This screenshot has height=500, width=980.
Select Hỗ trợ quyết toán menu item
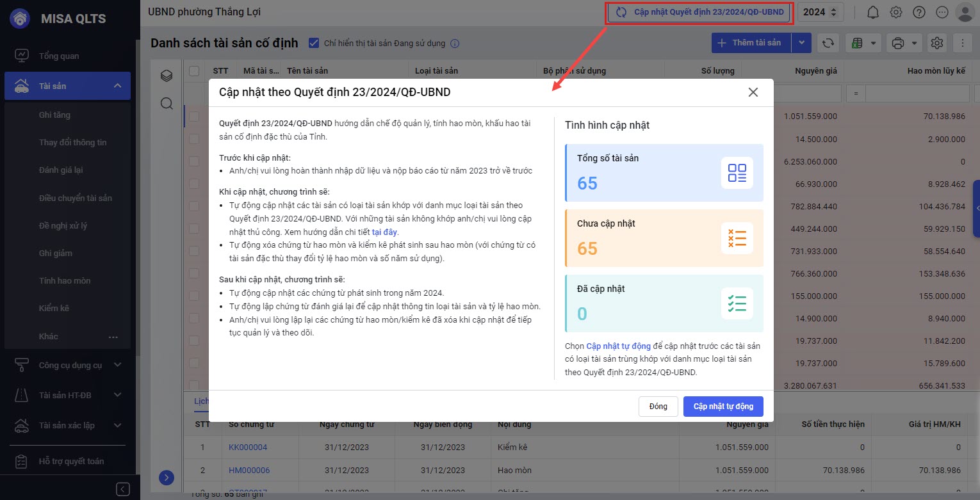(71, 461)
